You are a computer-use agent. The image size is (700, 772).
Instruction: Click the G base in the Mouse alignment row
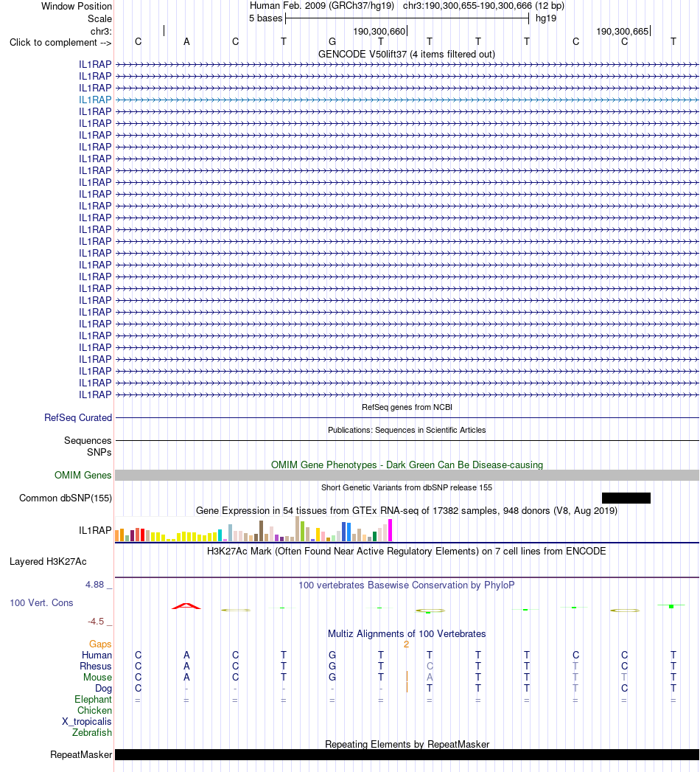click(332, 677)
